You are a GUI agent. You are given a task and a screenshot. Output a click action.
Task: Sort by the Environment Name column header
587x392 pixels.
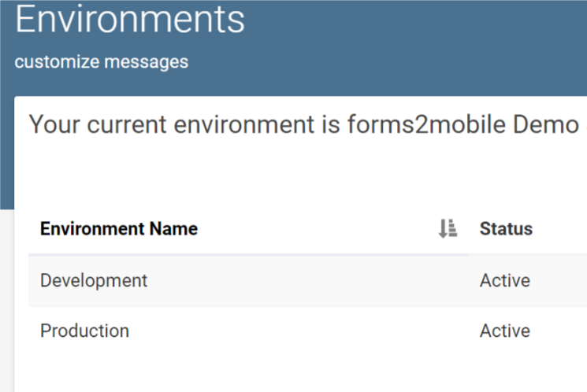click(x=119, y=228)
